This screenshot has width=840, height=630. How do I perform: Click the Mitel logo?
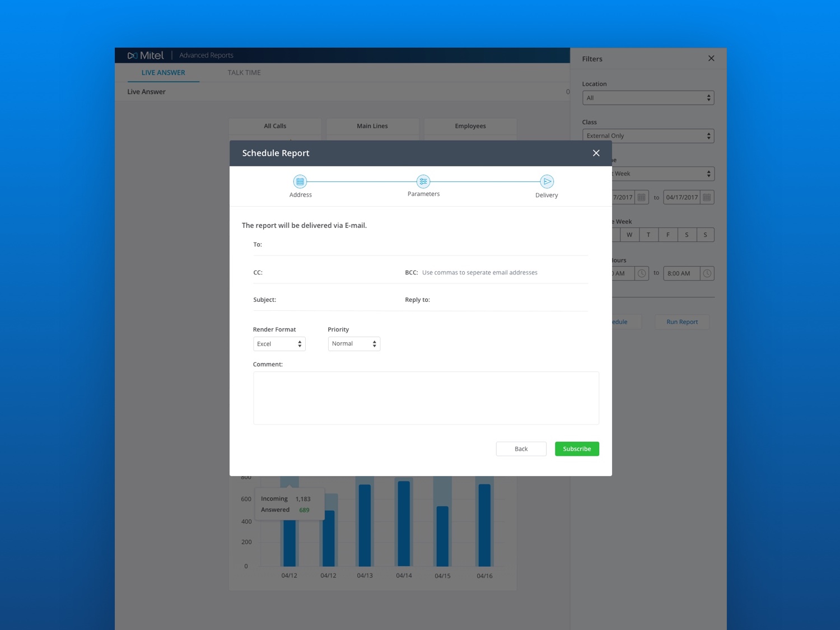pyautogui.click(x=146, y=55)
